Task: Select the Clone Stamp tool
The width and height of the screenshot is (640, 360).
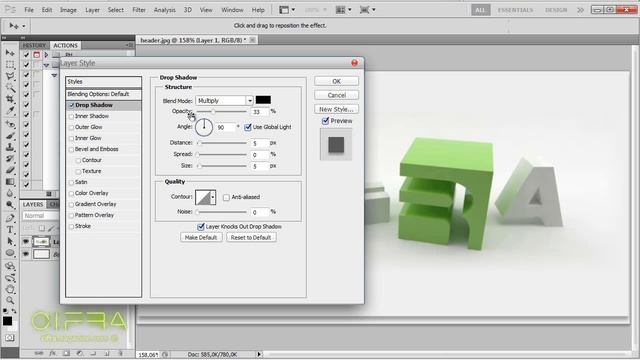Action: [x=10, y=147]
